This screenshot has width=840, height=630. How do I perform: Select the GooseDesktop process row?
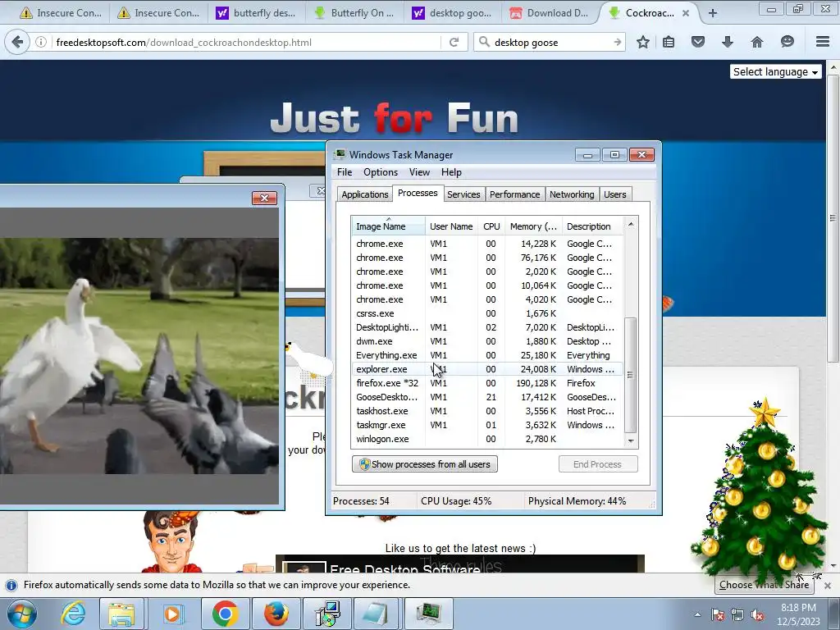pyautogui.click(x=487, y=397)
